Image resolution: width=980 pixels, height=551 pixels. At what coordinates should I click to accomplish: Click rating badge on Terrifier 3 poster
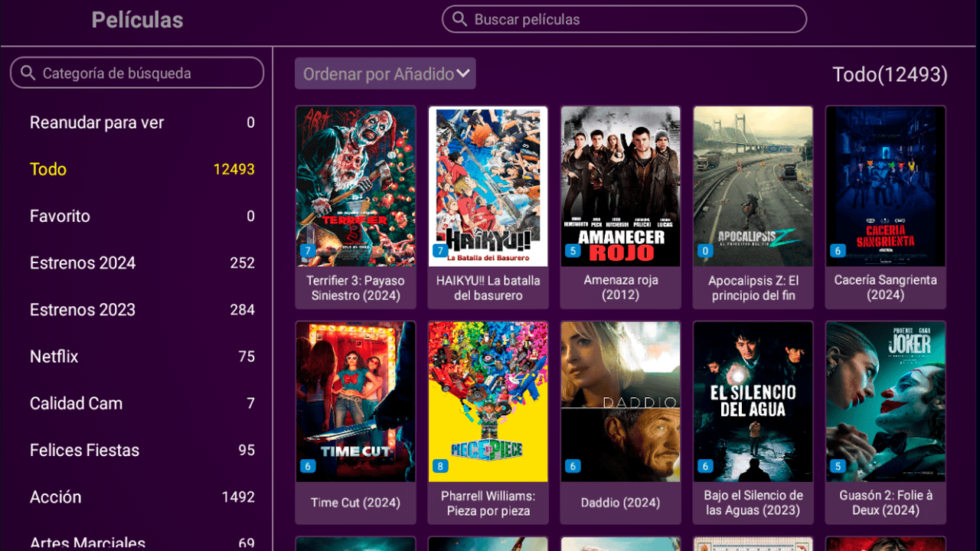pyautogui.click(x=308, y=251)
